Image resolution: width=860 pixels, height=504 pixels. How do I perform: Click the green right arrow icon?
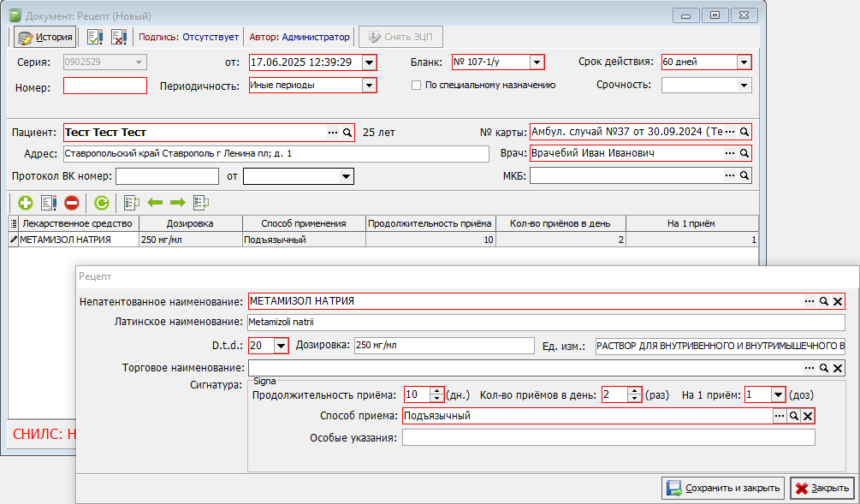tap(178, 203)
